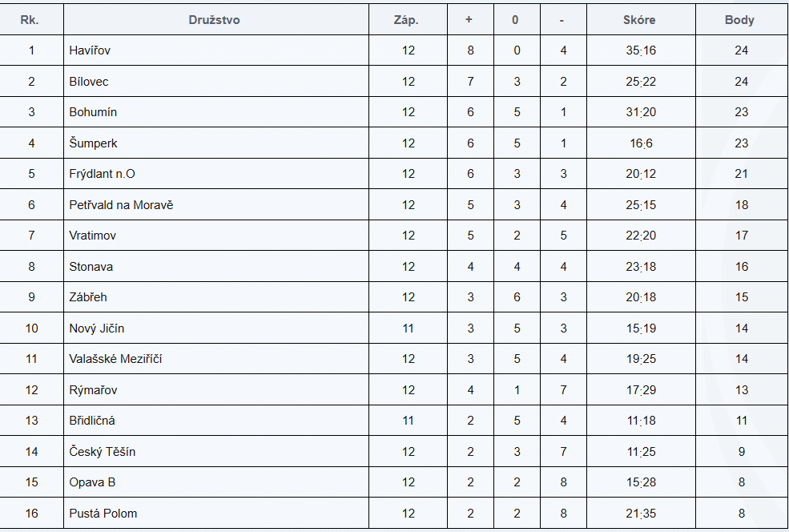Open the Havířov team row

coord(90,50)
